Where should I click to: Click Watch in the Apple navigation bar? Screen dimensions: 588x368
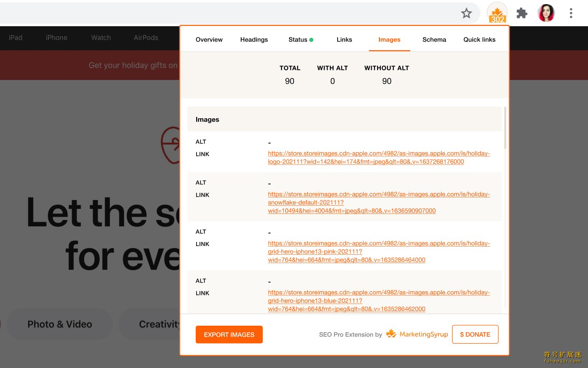pyautogui.click(x=101, y=38)
